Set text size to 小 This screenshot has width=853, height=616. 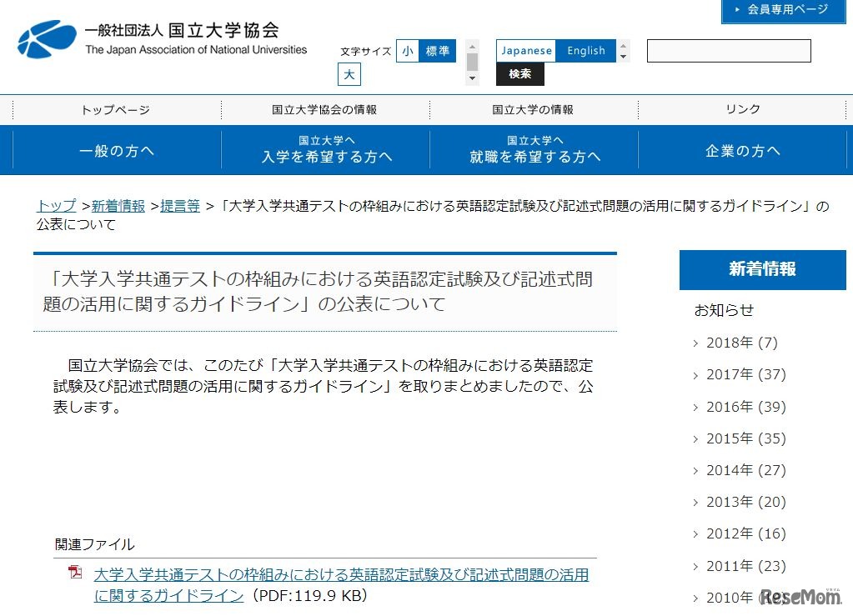[x=408, y=51]
